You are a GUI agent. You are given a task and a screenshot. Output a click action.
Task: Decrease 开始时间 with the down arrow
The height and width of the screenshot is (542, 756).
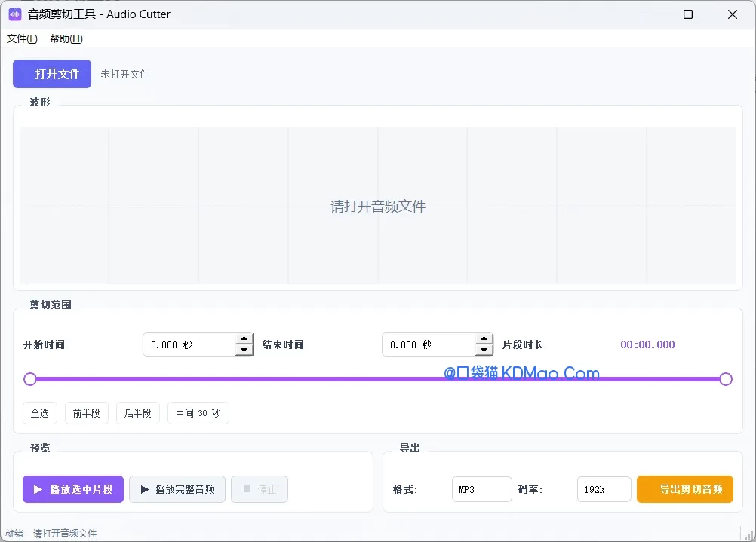244,351
